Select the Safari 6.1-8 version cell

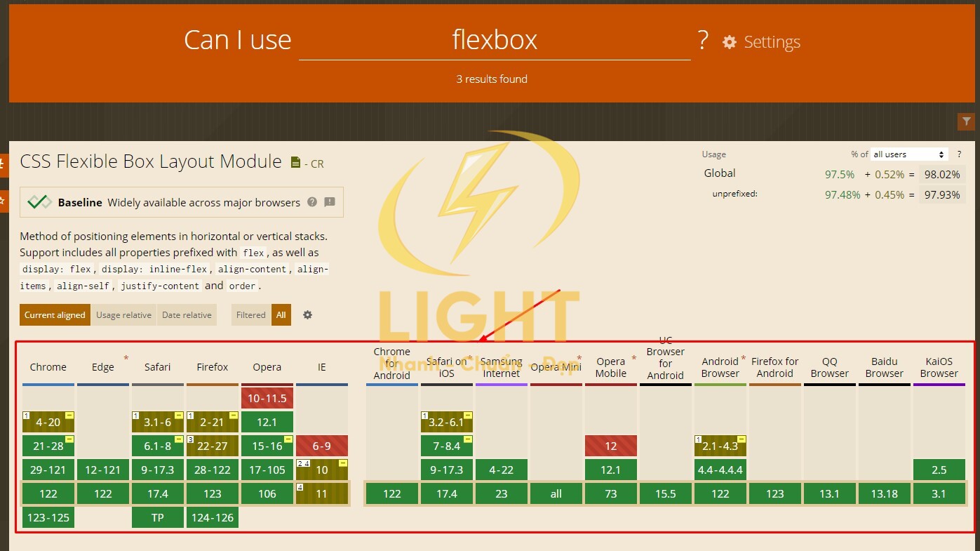158,446
